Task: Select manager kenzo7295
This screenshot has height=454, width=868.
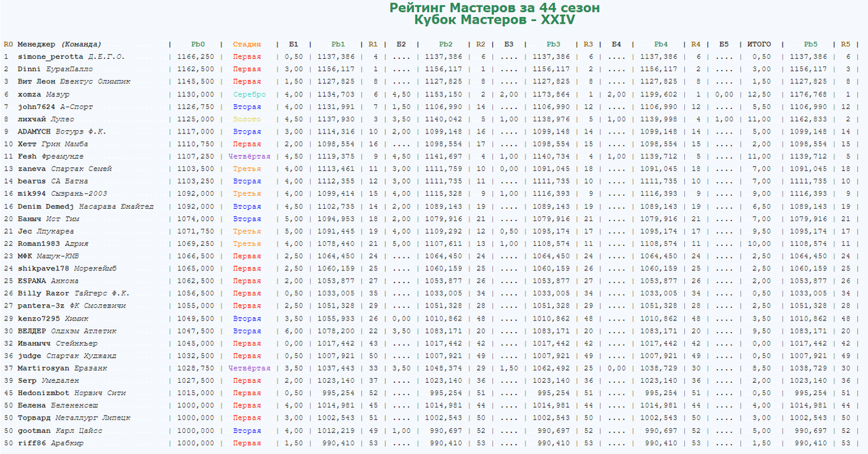Action: pyautogui.click(x=39, y=318)
